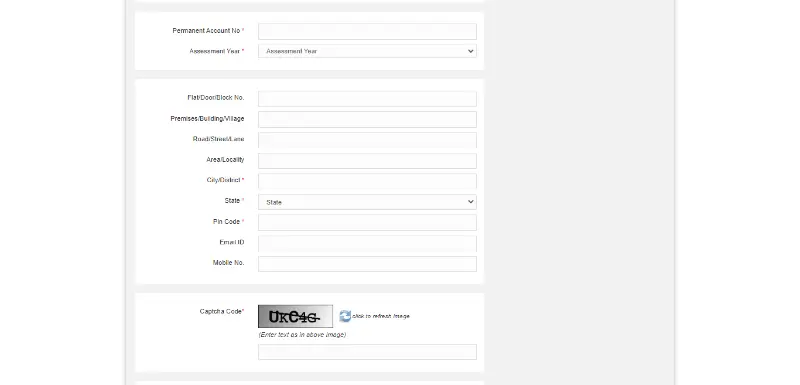Click the Road/Street/Lane input box
The width and height of the screenshot is (800, 385).
pos(367,140)
